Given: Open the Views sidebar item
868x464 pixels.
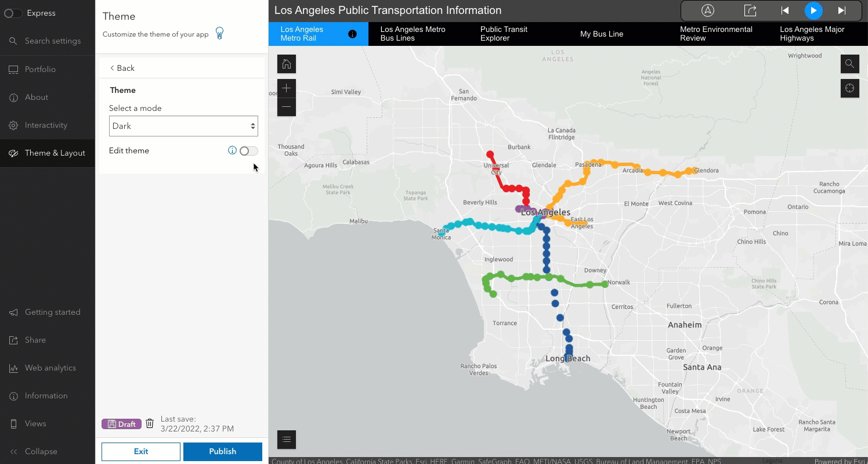Looking at the screenshot, I should pos(48,423).
